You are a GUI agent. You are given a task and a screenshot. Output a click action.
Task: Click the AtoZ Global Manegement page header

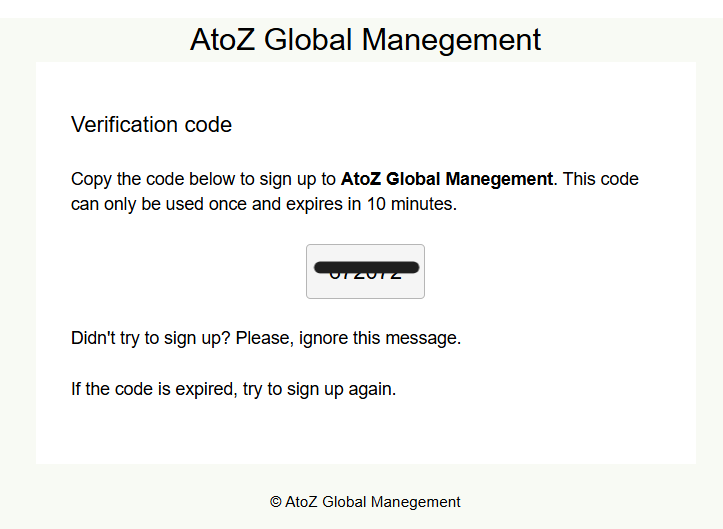click(365, 40)
